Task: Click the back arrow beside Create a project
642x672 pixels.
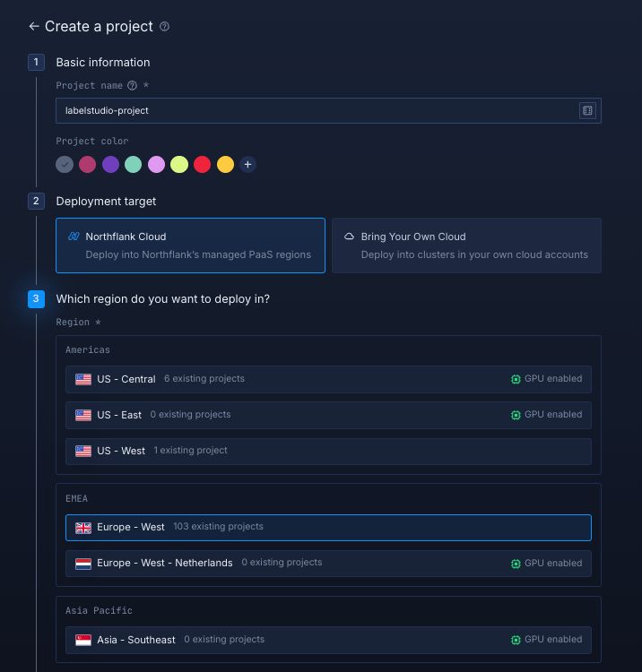Action: pos(34,27)
